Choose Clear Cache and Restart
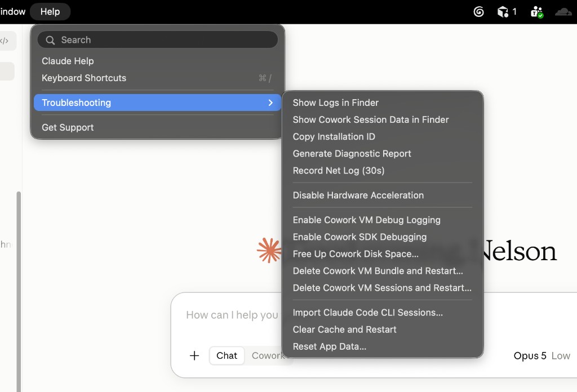Screen dimensions: 577x392 383,329
